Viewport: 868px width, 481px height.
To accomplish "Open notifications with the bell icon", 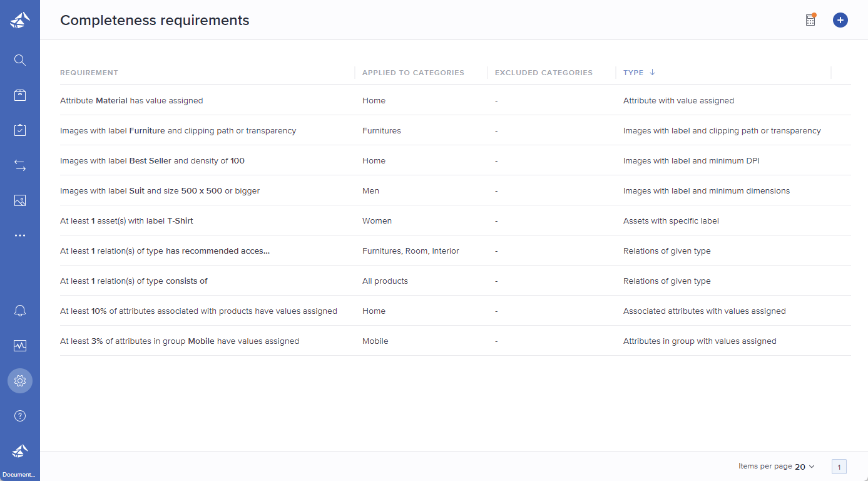I will 19,310.
